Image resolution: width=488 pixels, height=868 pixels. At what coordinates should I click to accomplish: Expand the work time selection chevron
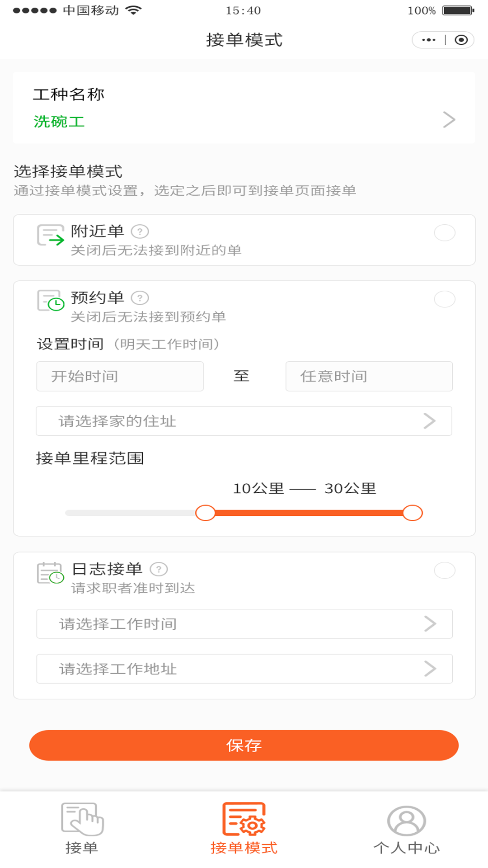click(x=430, y=624)
